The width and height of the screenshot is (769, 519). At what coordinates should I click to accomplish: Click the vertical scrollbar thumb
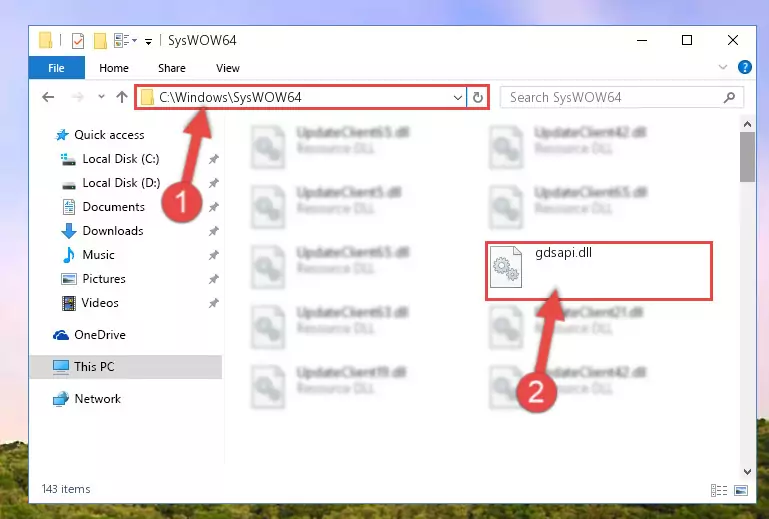point(747,157)
